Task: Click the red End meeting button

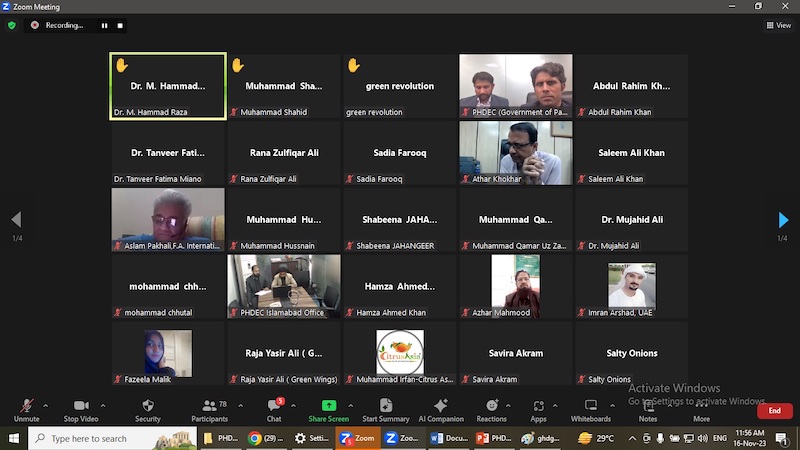Action: point(773,411)
